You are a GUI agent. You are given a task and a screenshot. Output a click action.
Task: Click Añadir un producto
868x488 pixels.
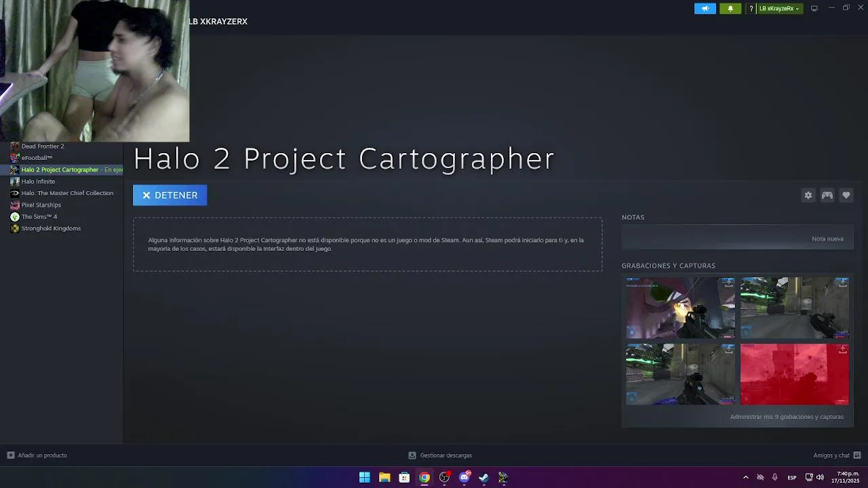point(37,455)
